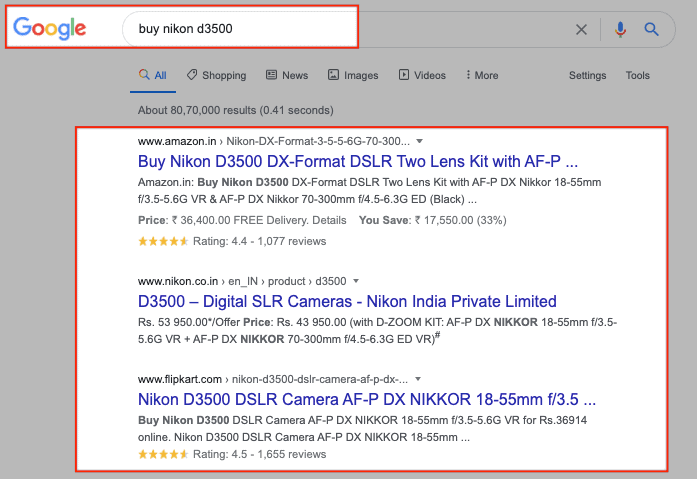Click the blue magnifier search button
The width and height of the screenshot is (697, 479).
[x=652, y=30]
